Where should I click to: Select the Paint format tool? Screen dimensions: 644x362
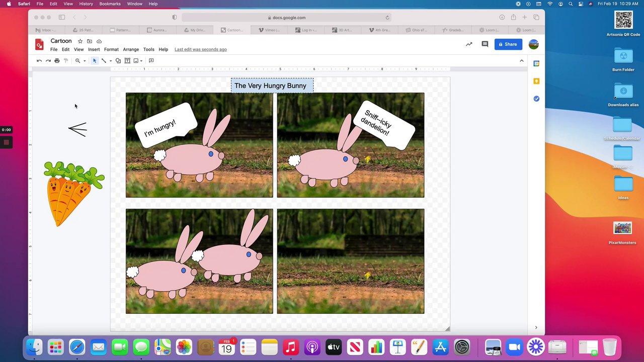[x=66, y=61]
